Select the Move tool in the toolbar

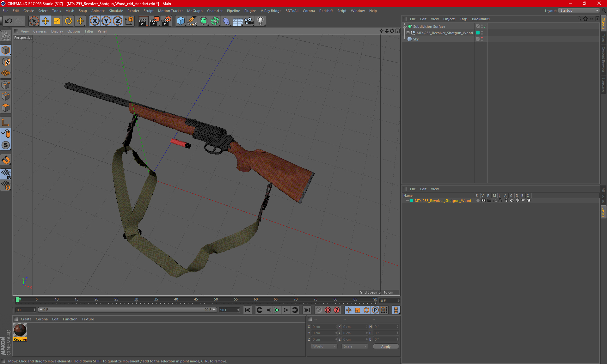click(46, 21)
